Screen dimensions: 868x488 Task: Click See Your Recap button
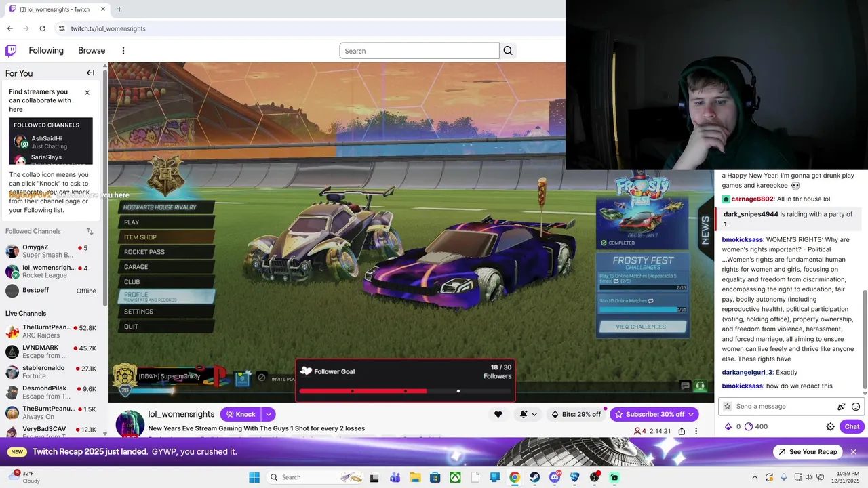(x=808, y=452)
